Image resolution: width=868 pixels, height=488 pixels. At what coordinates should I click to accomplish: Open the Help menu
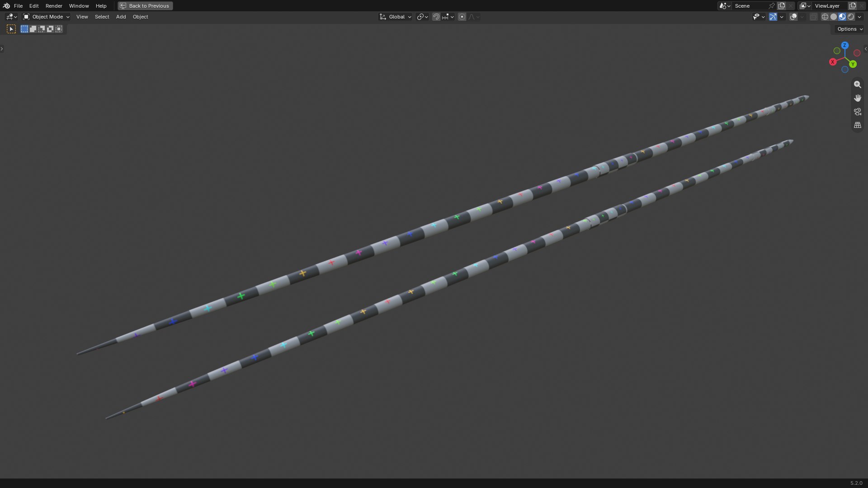coord(101,6)
